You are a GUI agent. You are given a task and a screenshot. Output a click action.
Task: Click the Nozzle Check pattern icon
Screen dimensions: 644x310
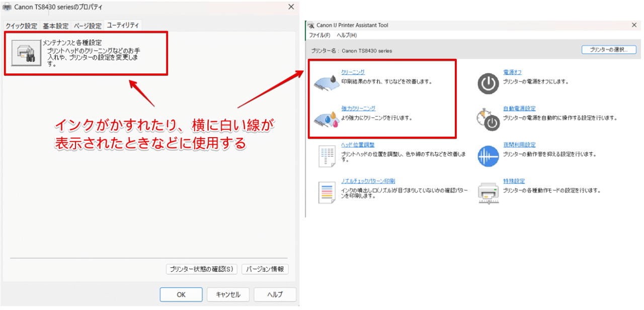point(327,192)
